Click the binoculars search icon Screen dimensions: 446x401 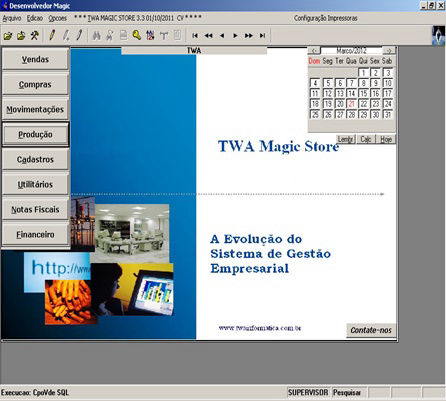(97, 35)
